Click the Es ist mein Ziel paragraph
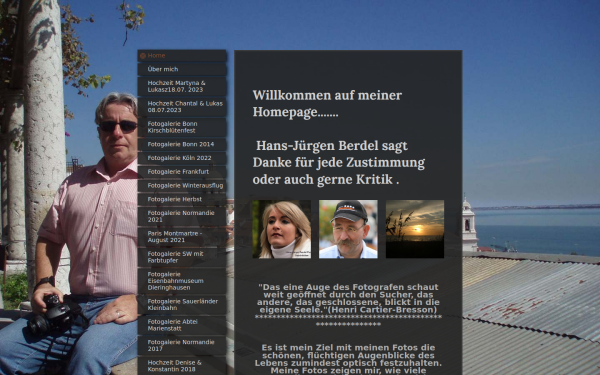The image size is (600, 375). 348,359
